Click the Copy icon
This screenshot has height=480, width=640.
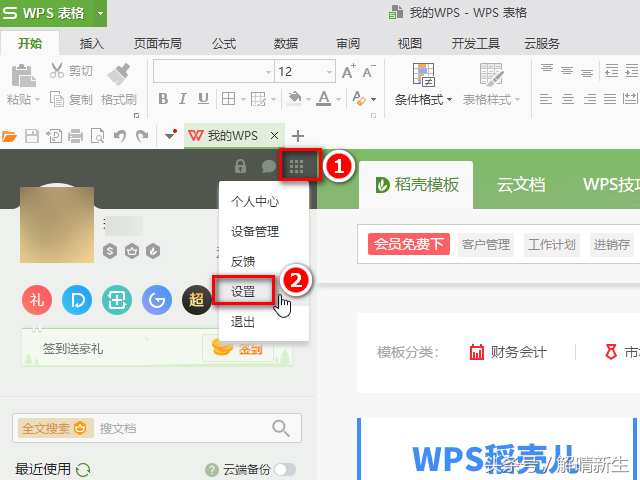[57, 99]
